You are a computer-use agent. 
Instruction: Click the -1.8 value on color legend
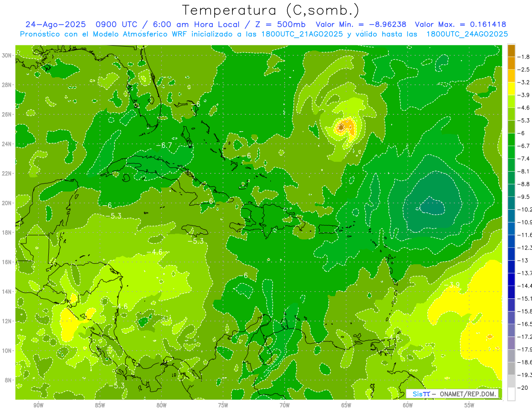524,57
